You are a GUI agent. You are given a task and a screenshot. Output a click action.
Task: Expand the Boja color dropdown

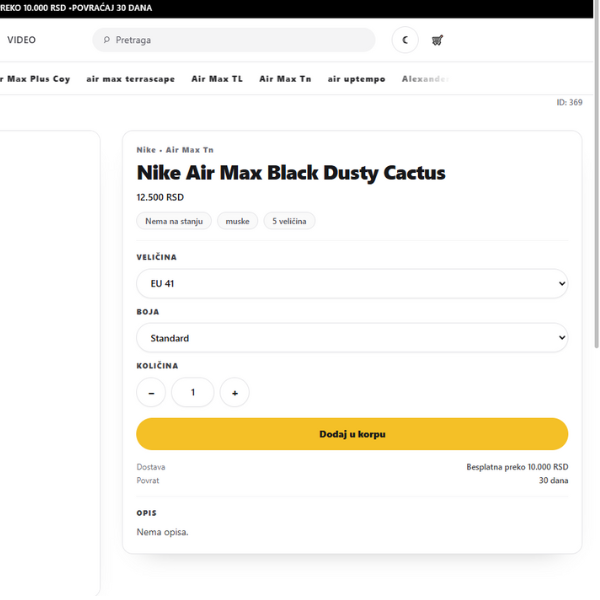[x=352, y=338]
